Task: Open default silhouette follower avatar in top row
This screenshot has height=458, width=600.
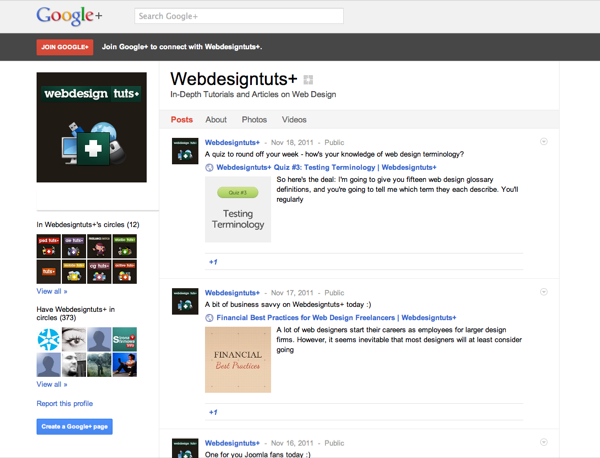Action: [99, 339]
